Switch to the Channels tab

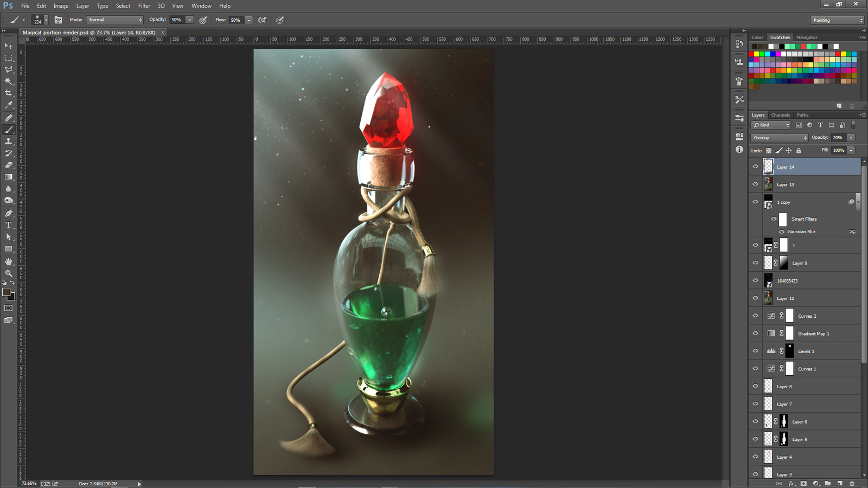click(780, 115)
